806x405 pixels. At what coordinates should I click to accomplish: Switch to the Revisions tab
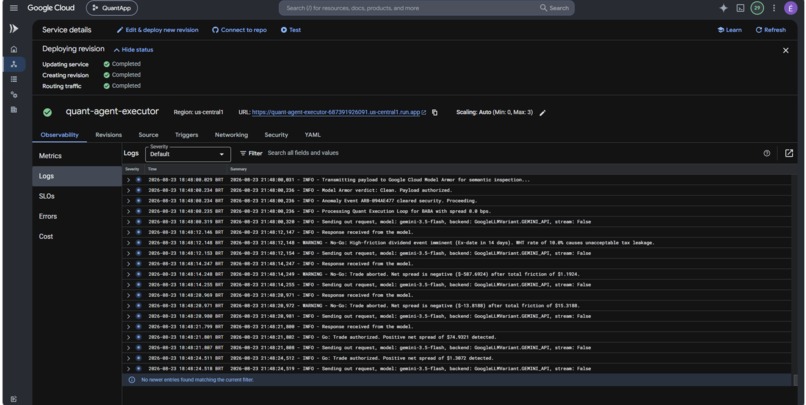click(x=108, y=135)
